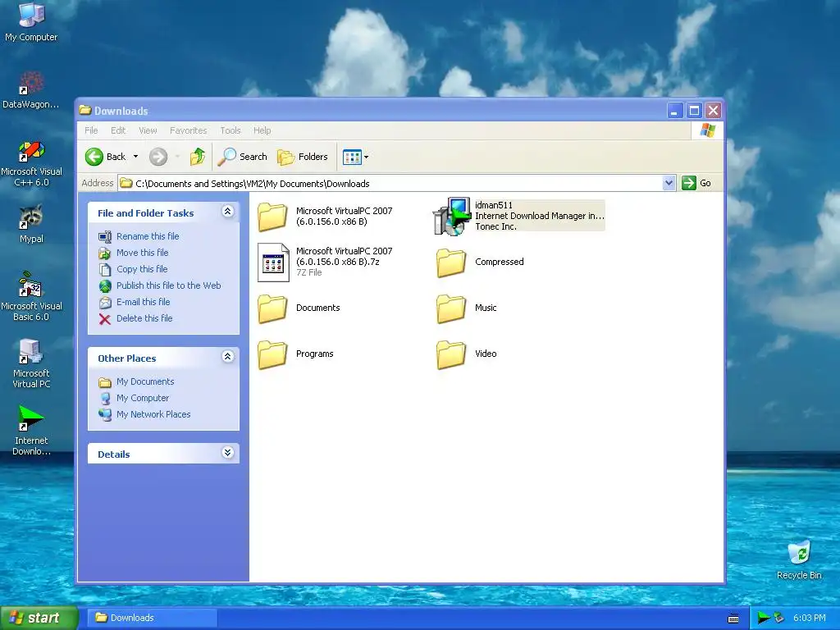
Task: Select the Video folder
Action: (x=466, y=354)
